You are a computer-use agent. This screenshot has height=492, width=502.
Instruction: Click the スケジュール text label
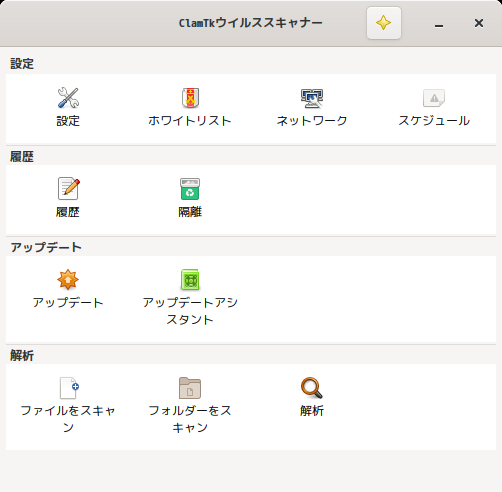coord(434,121)
